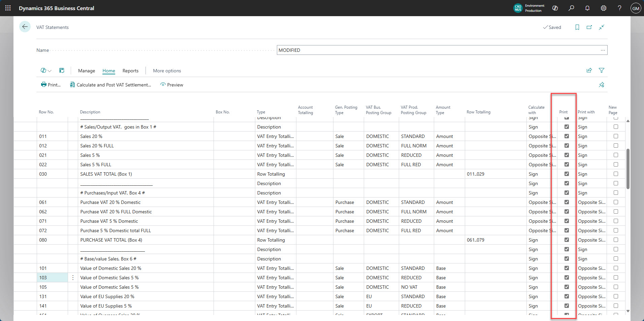Toggle Print checkbox for row 011
The height and width of the screenshot is (321, 644).
(567, 136)
